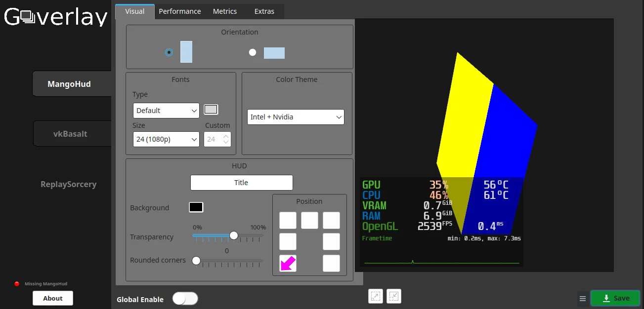
Task: Choose the vertical orientation rectangle icon
Action: (186, 52)
